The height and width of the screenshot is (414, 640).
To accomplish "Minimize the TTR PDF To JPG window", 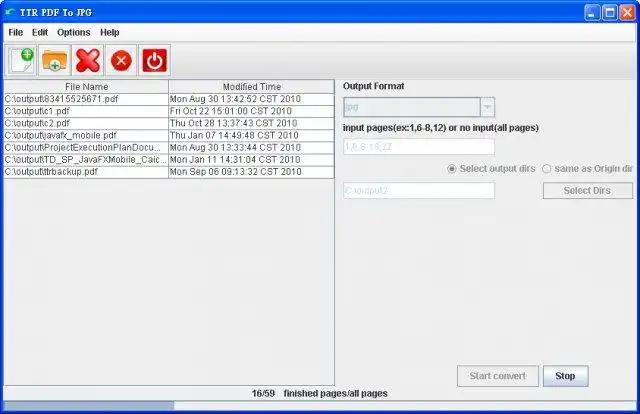I will tap(592, 13).
